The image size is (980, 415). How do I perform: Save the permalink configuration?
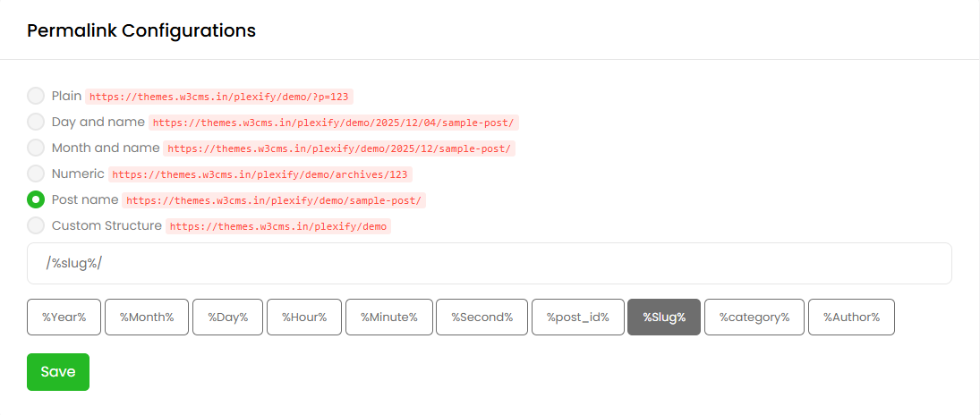click(x=58, y=372)
